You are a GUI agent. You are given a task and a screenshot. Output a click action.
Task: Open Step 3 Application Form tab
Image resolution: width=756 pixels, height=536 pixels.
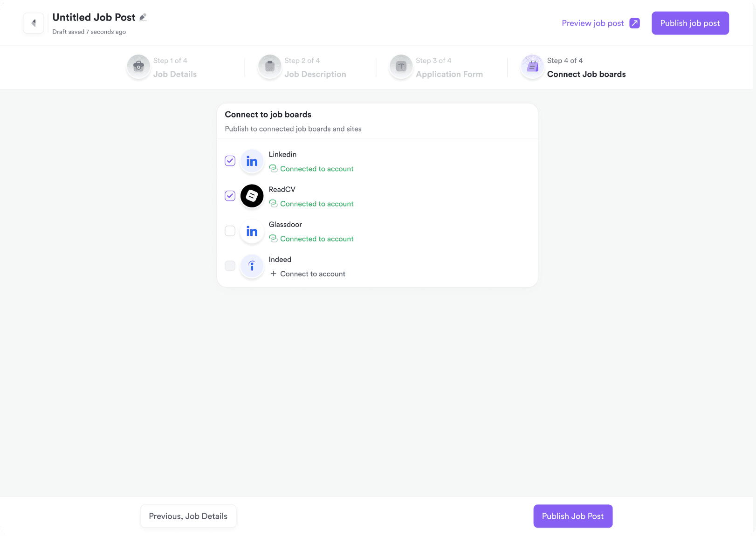click(449, 74)
